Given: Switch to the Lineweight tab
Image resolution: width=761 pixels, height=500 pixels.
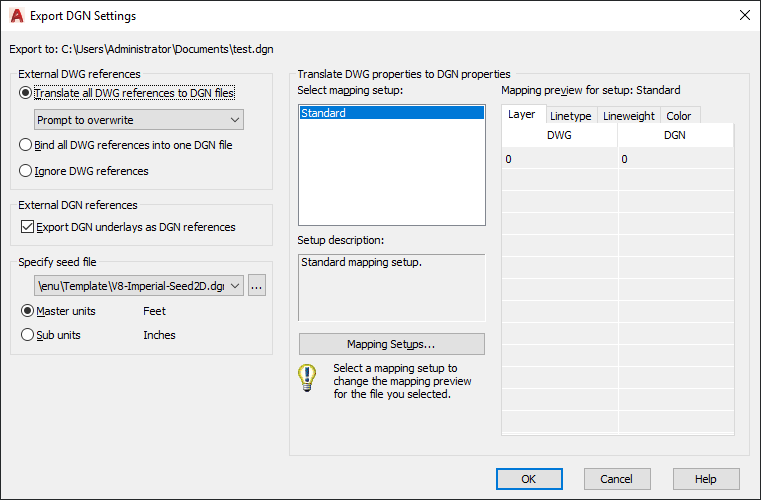Looking at the screenshot, I should tap(629, 116).
